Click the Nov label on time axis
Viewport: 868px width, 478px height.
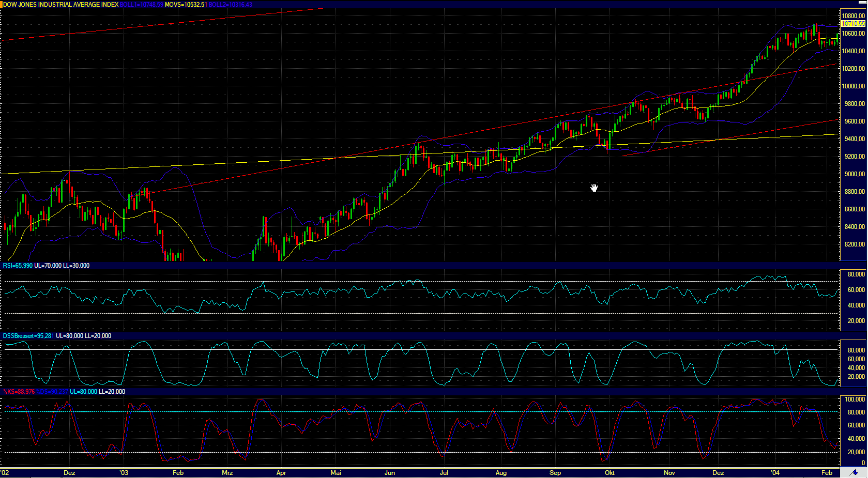coord(669,473)
